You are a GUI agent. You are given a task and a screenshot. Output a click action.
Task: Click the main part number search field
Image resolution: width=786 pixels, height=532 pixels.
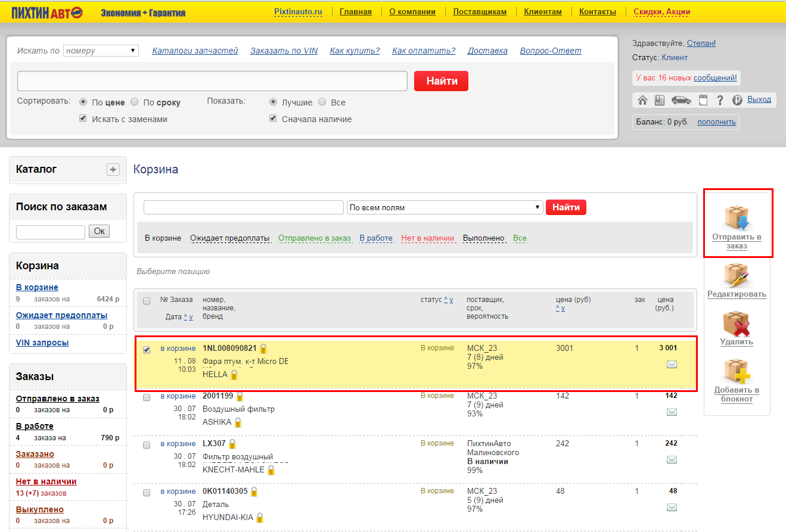[x=212, y=81]
